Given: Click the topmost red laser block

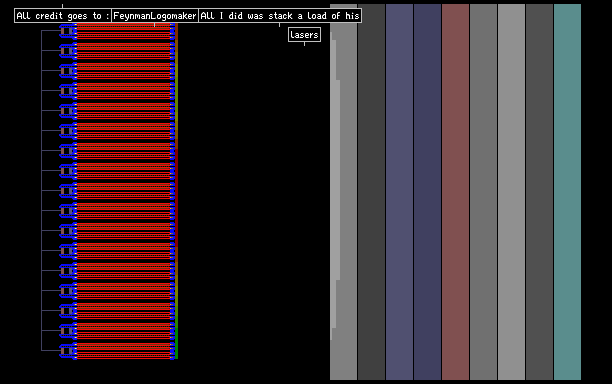Looking at the screenshot, I should click(x=124, y=31).
